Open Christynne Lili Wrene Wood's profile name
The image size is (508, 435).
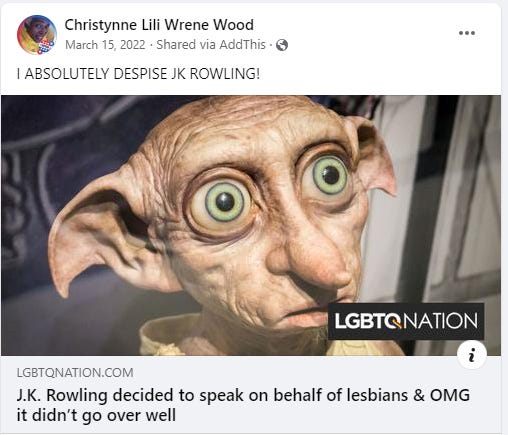coord(159,25)
